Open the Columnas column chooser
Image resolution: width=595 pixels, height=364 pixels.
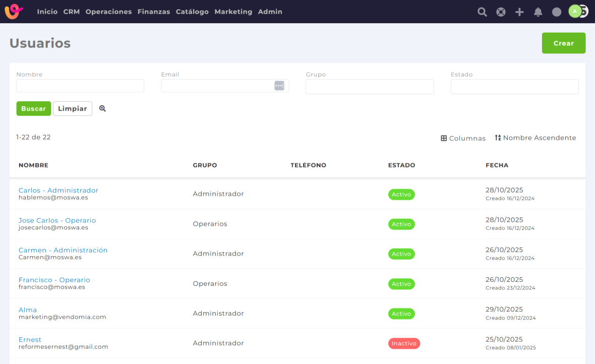coord(463,138)
